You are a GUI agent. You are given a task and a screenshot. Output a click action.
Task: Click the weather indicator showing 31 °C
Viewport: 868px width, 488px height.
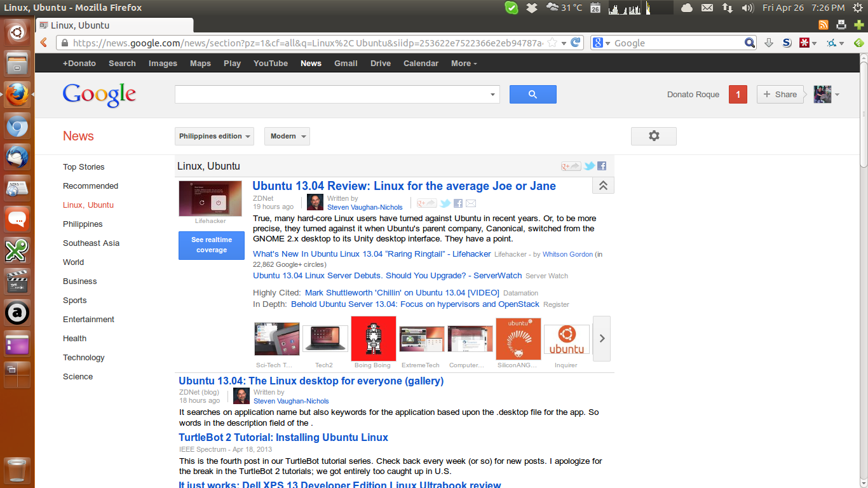[564, 8]
